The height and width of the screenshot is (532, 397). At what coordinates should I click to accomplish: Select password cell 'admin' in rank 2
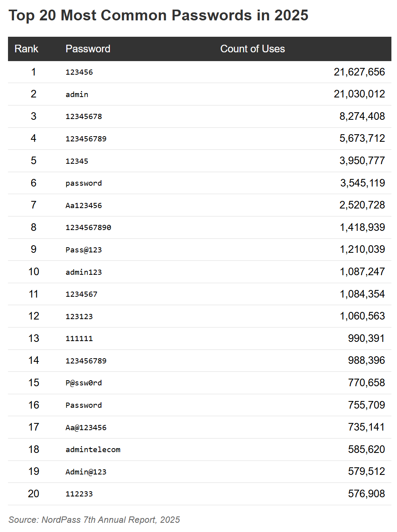77,94
